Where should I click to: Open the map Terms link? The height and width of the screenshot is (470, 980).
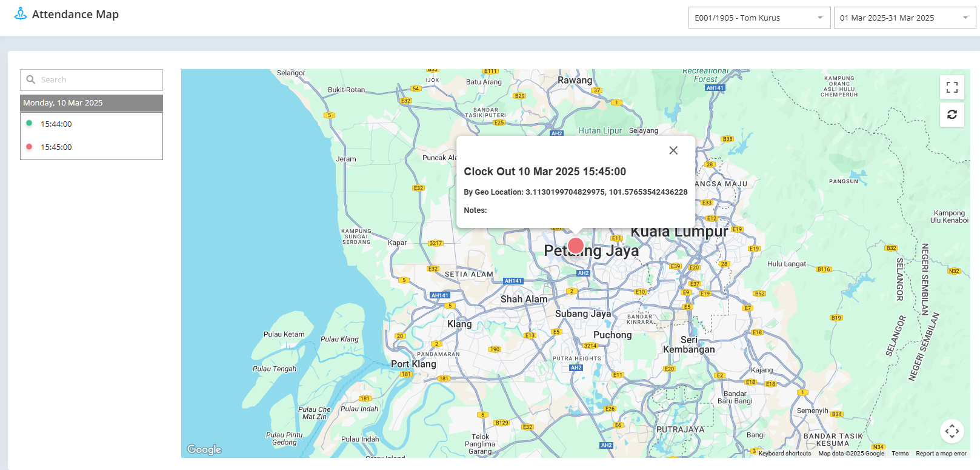pos(900,453)
